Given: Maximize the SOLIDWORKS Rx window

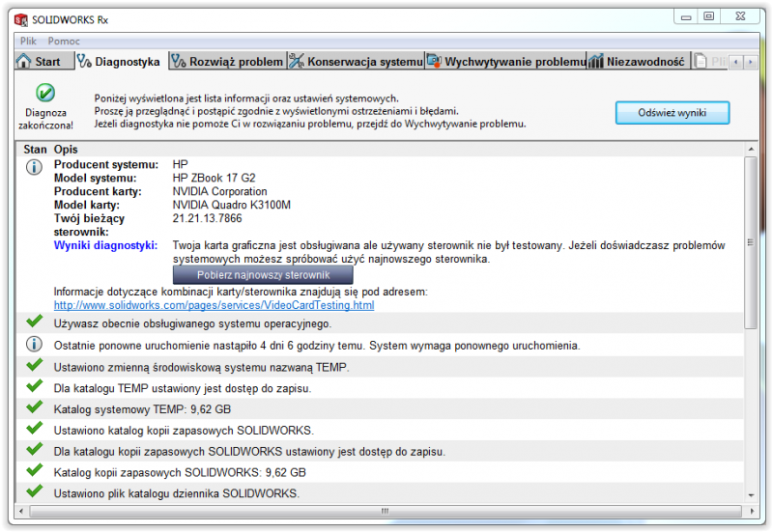Looking at the screenshot, I should point(708,16).
